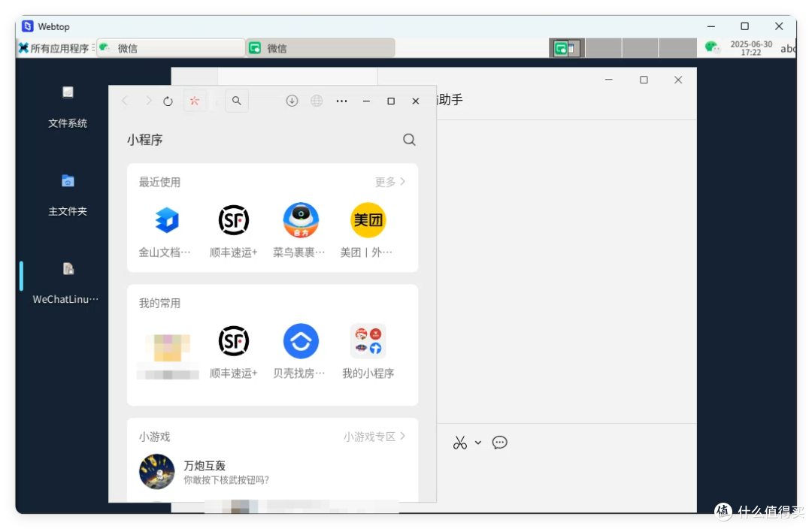Open 顺丰速运+ in recently used
Viewport: 812px width, 529px height.
(234, 231)
